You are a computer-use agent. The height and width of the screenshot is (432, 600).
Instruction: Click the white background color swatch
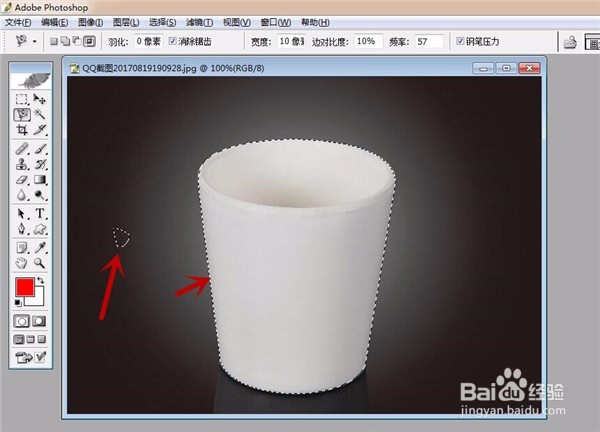[38, 298]
